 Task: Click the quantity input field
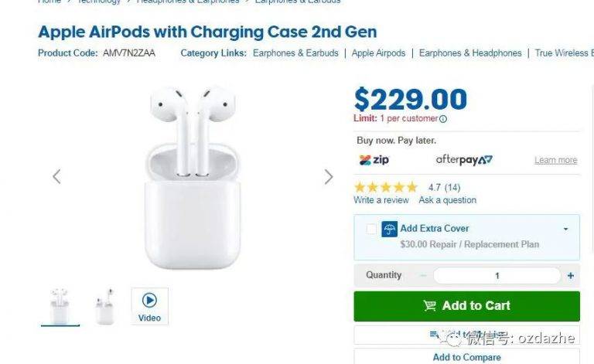click(x=497, y=276)
